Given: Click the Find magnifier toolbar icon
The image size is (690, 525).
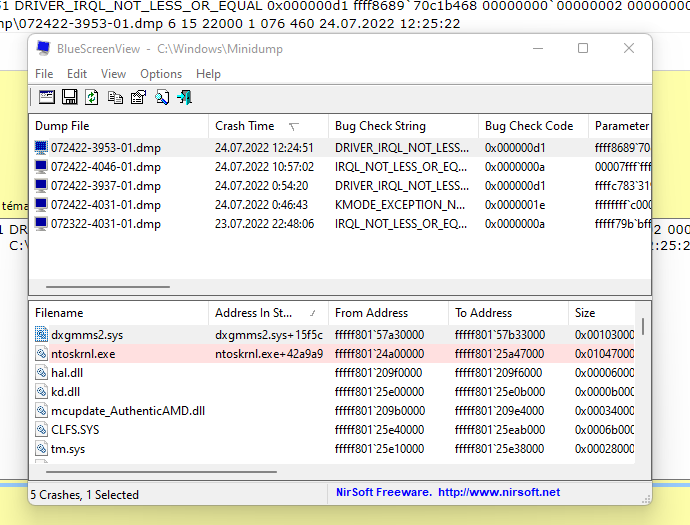Looking at the screenshot, I should (161, 97).
